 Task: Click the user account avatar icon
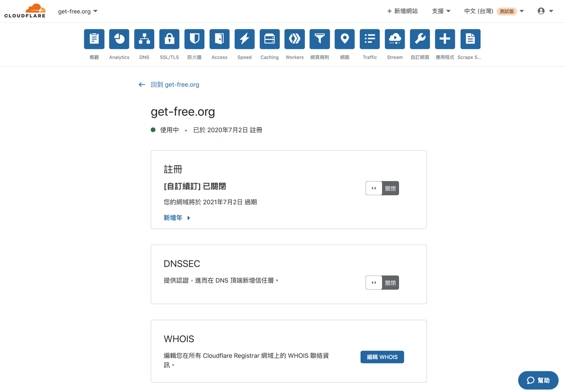point(541,11)
